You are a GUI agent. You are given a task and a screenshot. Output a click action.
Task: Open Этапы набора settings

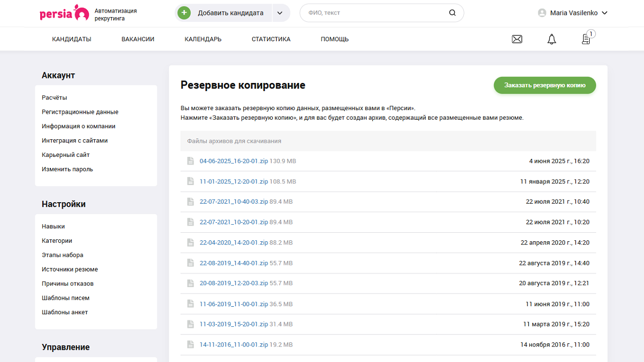(x=62, y=255)
